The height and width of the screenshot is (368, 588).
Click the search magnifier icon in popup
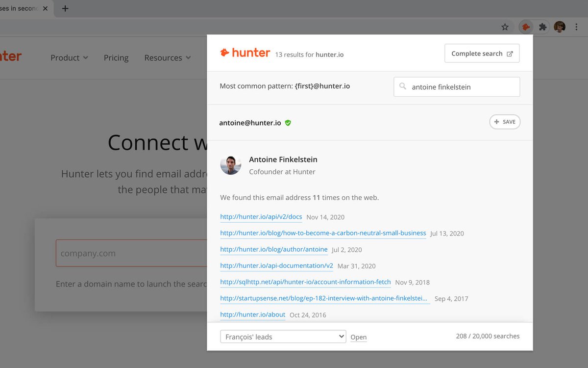pyautogui.click(x=403, y=86)
